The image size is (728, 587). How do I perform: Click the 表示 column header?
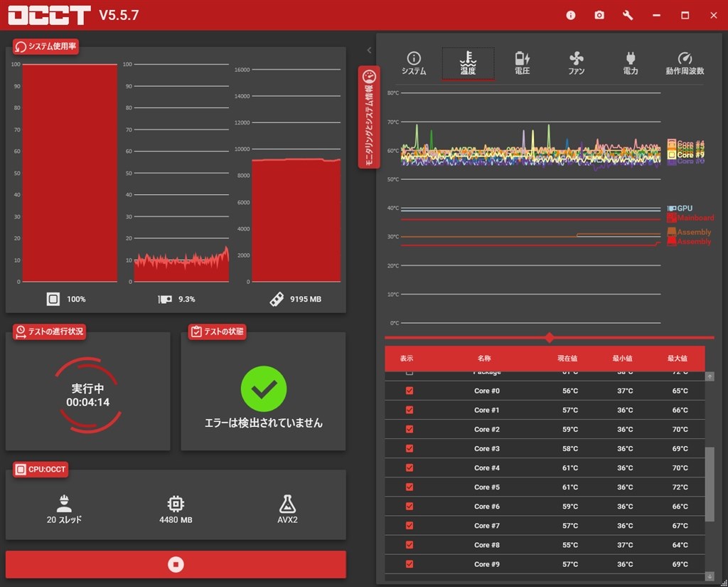pos(407,359)
